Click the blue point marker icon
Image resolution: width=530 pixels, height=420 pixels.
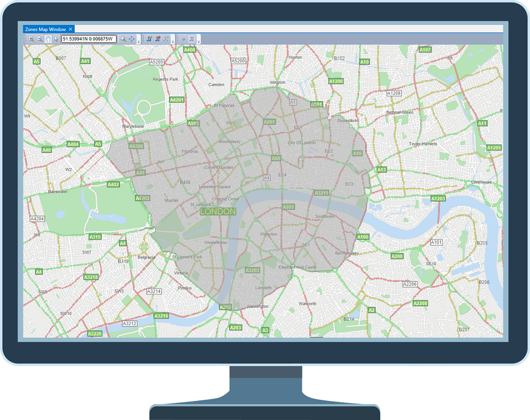[184, 39]
